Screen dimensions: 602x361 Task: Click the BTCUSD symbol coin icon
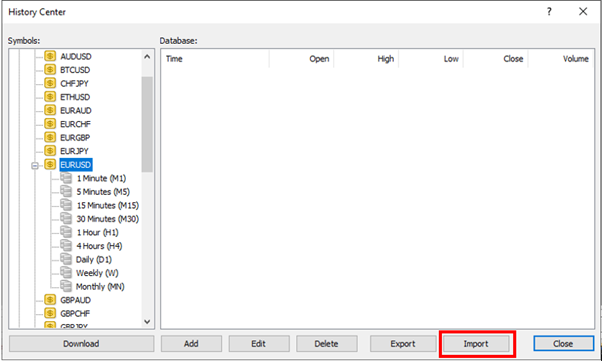click(50, 70)
